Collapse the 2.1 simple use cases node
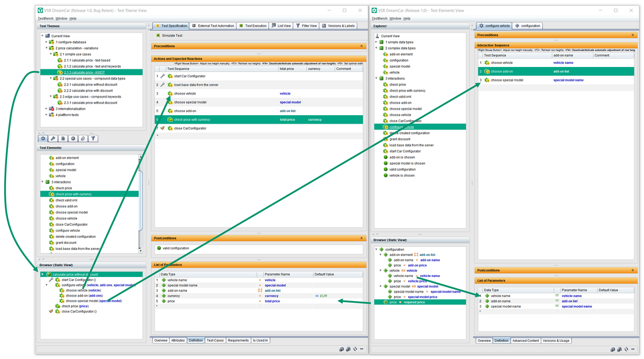Image resolution: width=644 pixels, height=359 pixels. [51, 54]
